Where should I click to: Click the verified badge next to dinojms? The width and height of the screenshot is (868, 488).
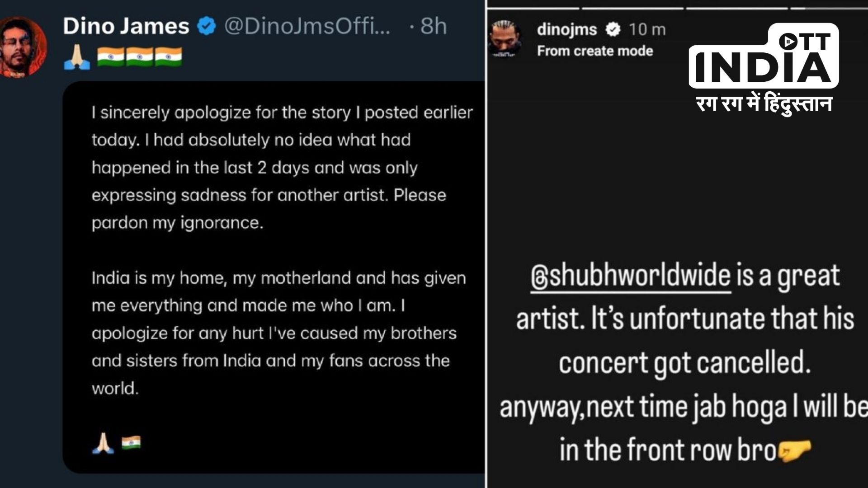(613, 30)
